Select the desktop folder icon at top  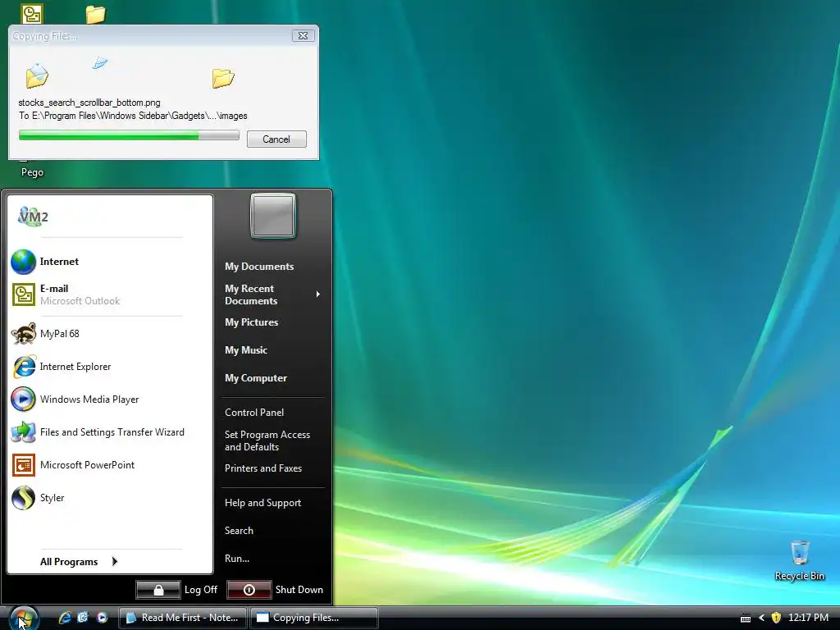[x=95, y=14]
